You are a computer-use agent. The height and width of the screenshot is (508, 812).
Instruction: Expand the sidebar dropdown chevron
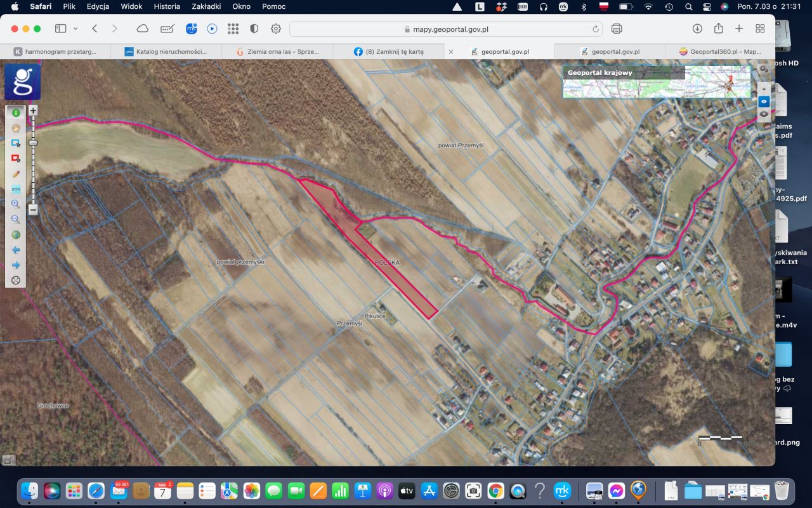[x=75, y=29]
